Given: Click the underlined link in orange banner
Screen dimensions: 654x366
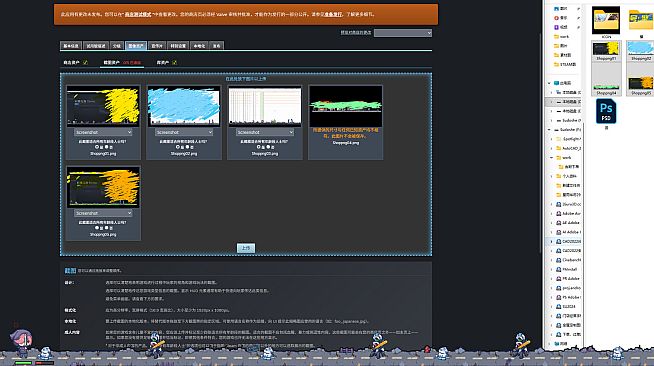Looking at the screenshot, I should click(138, 14).
